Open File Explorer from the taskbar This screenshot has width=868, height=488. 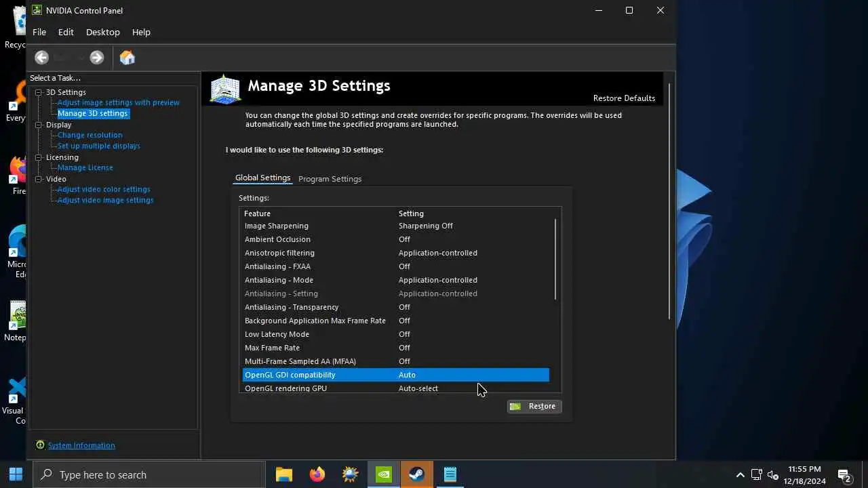pyautogui.click(x=284, y=474)
